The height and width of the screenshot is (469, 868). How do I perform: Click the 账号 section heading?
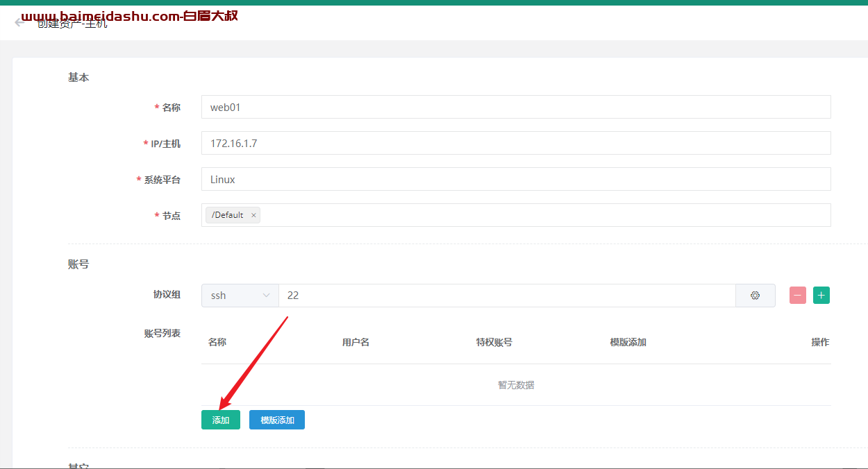[x=78, y=264]
